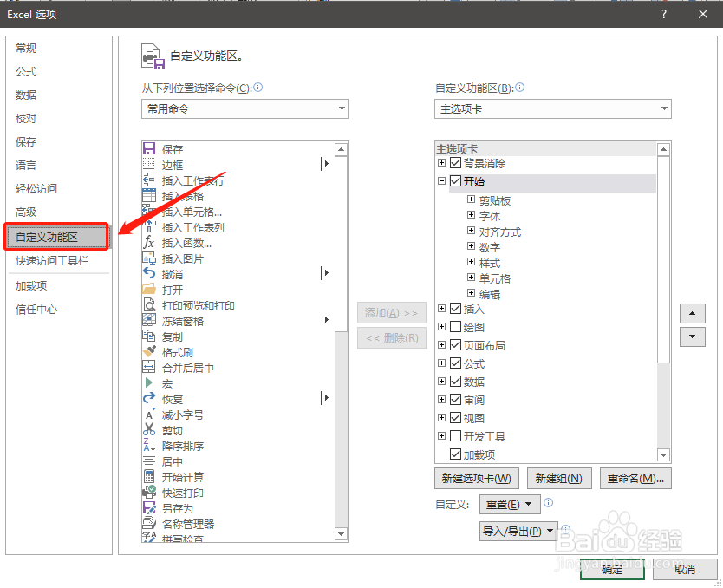Uncheck the 插入 tab checkbox
This screenshot has width=723, height=588.
point(456,309)
